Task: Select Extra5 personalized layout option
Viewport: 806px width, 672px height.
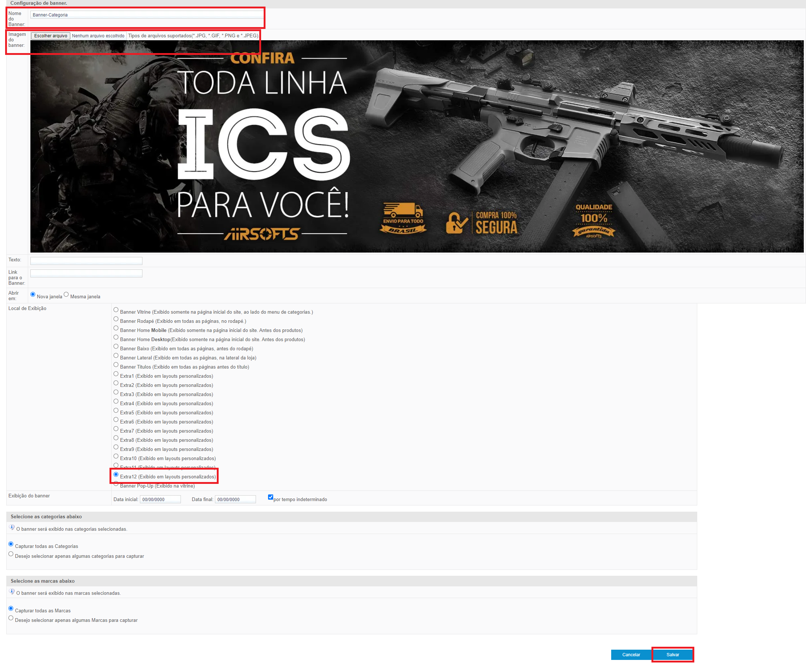Action: 116,410
